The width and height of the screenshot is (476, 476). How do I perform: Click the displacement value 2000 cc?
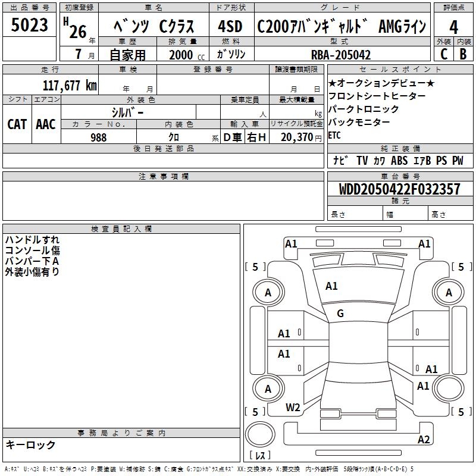(187, 55)
